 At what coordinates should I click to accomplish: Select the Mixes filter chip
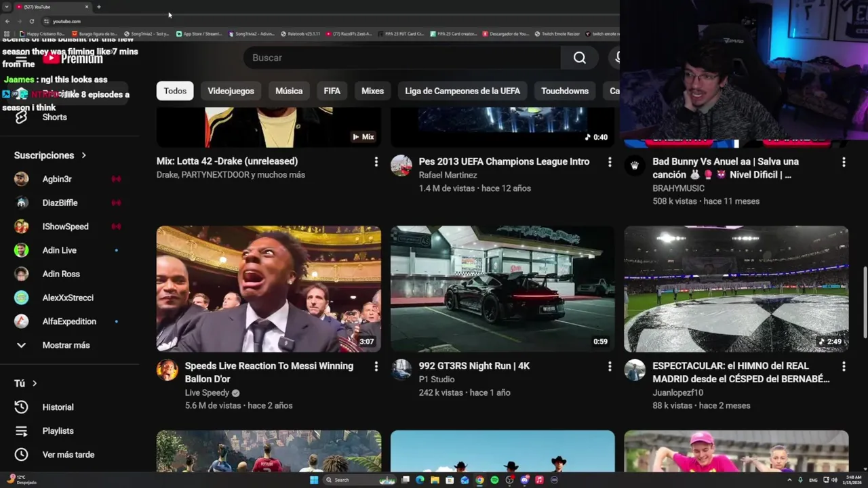point(372,91)
